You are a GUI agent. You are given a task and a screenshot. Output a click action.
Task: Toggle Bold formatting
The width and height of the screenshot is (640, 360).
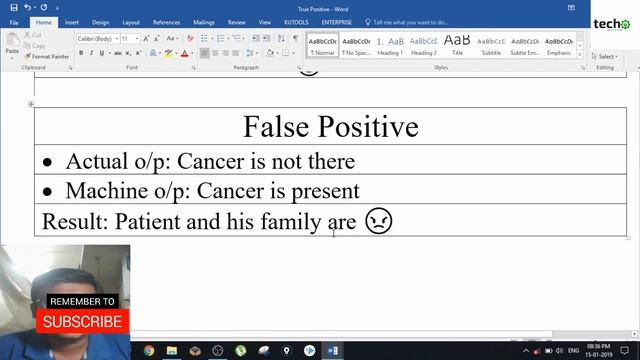[x=81, y=53]
